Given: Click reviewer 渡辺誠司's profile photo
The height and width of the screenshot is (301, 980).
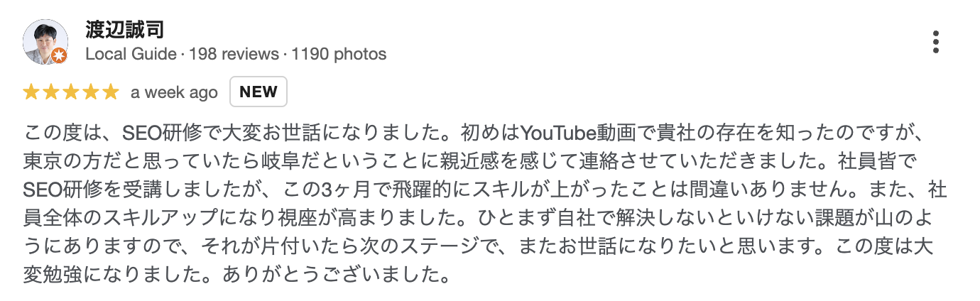Looking at the screenshot, I should point(46,42).
